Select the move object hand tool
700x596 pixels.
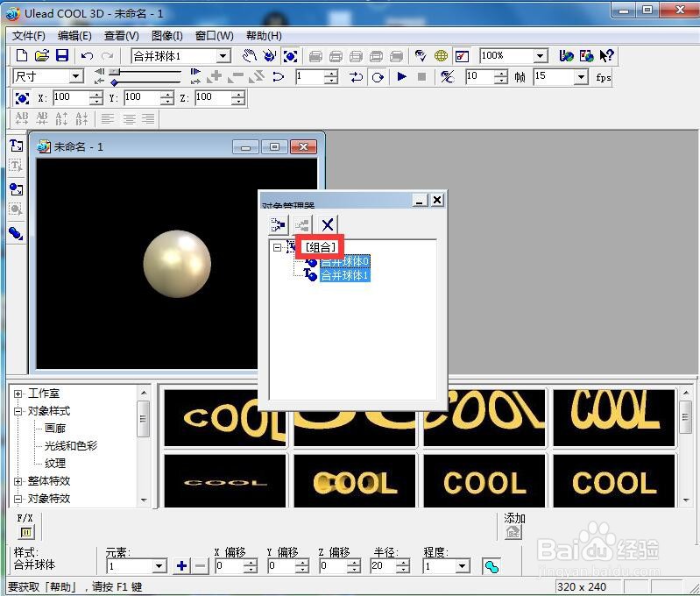(x=249, y=56)
